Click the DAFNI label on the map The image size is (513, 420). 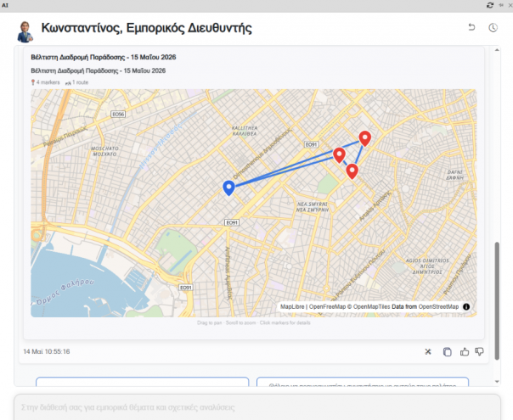pyautogui.click(x=455, y=175)
